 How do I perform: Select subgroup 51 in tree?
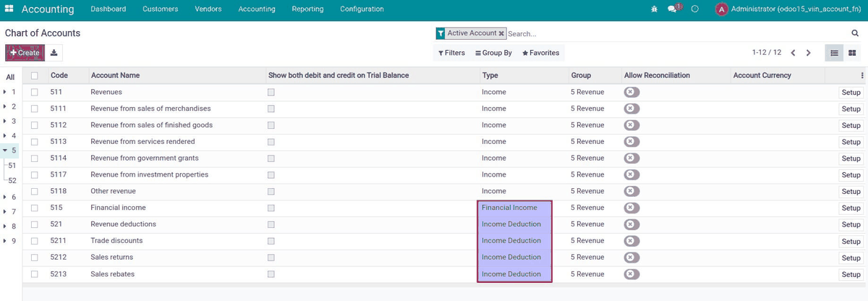[12, 166]
